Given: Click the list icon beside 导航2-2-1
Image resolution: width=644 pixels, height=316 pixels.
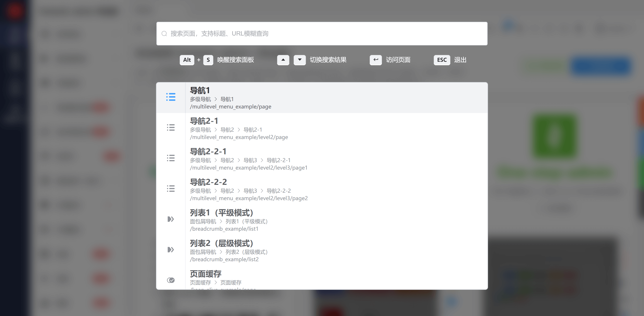Looking at the screenshot, I should 171,158.
